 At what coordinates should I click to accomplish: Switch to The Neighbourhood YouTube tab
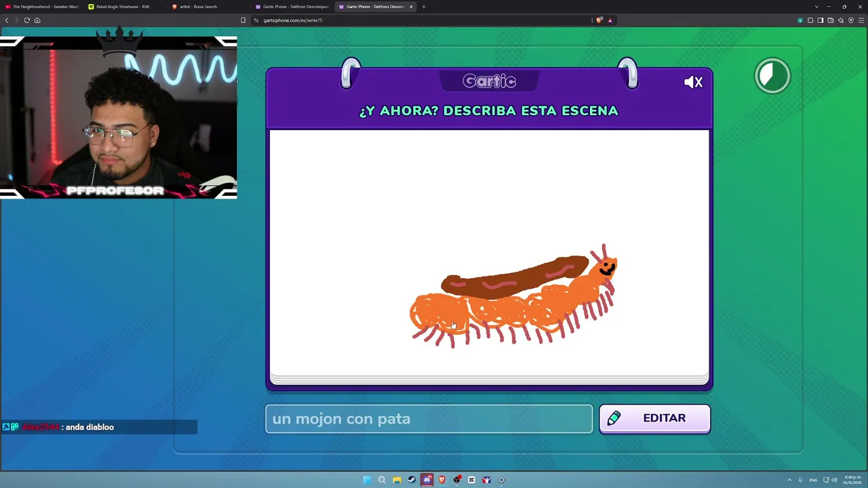(42, 7)
